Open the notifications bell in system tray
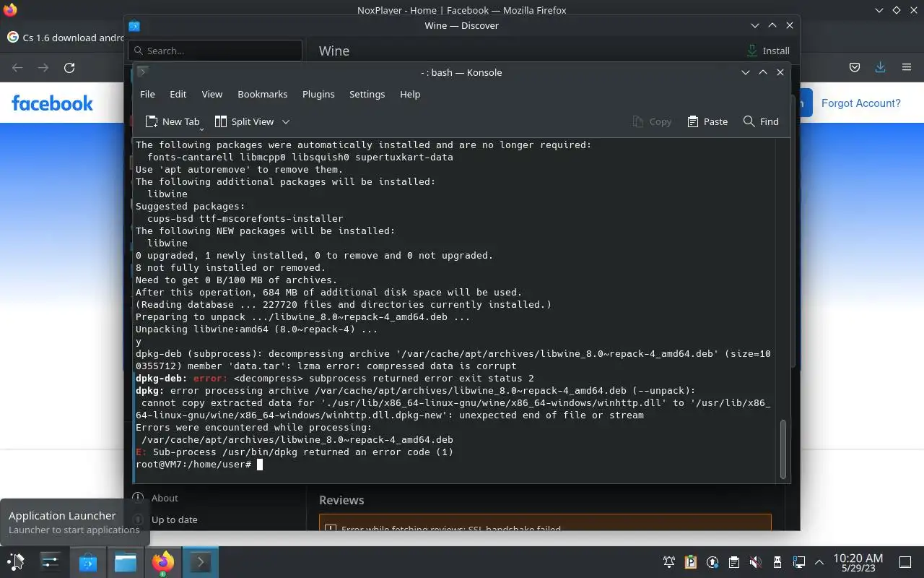924x578 pixels. coord(669,562)
